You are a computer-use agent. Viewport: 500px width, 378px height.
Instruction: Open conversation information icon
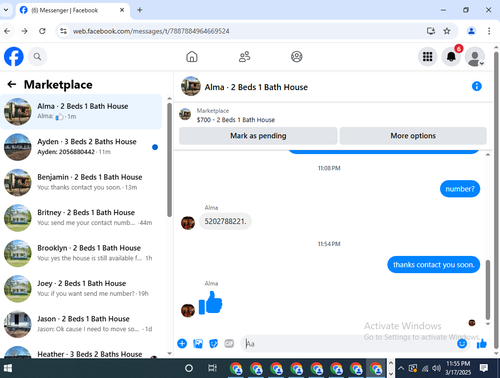click(477, 86)
